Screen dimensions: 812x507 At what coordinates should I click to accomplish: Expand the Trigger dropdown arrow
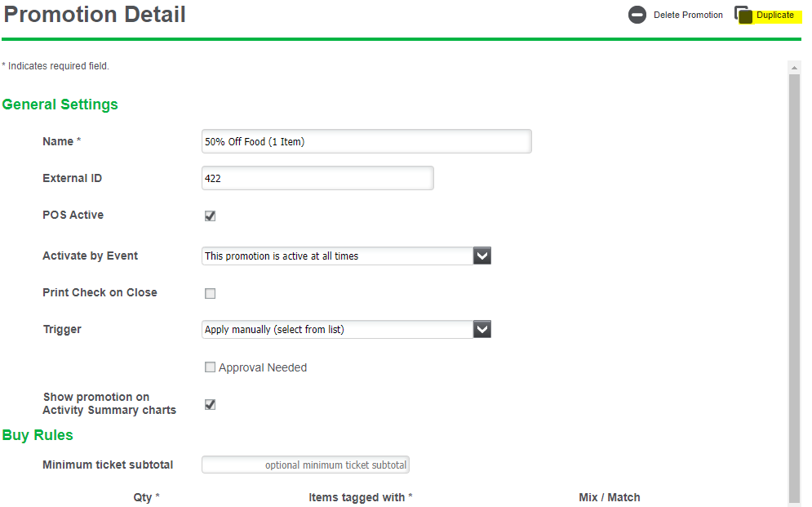pyautogui.click(x=482, y=330)
